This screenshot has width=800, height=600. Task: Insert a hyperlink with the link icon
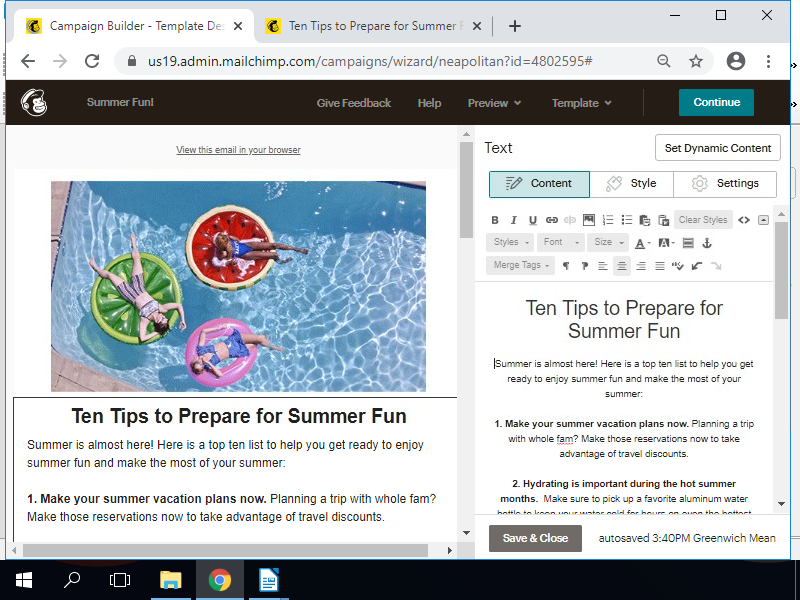point(552,220)
